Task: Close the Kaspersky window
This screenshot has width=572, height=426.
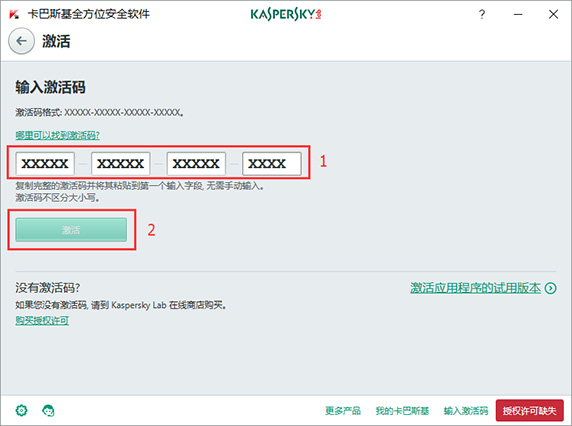Action: coord(553,14)
